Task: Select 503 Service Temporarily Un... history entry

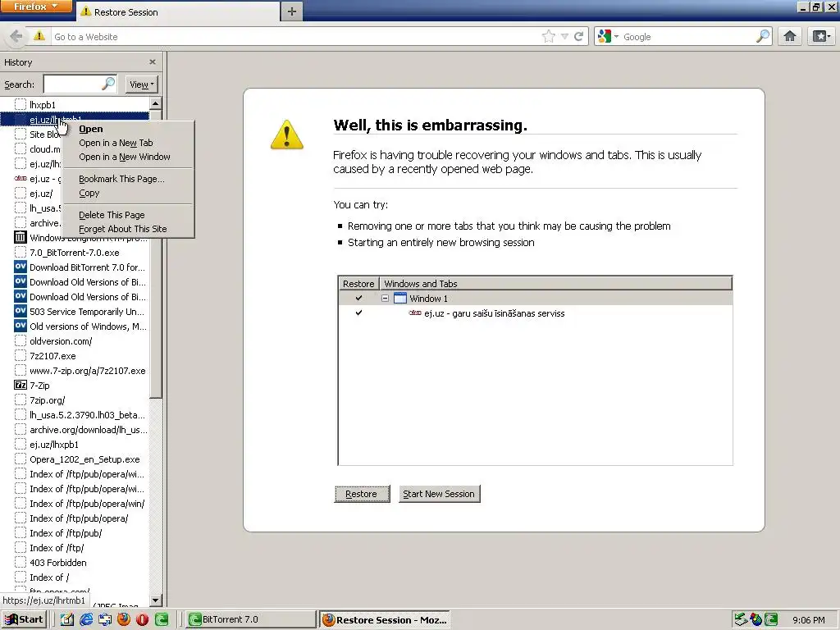Action: click(75, 311)
